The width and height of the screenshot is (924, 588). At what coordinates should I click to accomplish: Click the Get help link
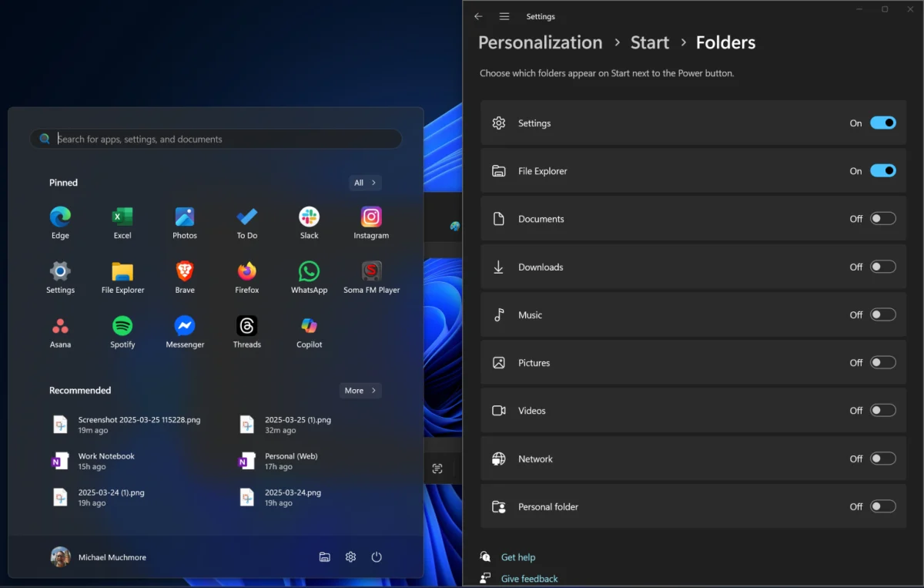[x=517, y=557]
